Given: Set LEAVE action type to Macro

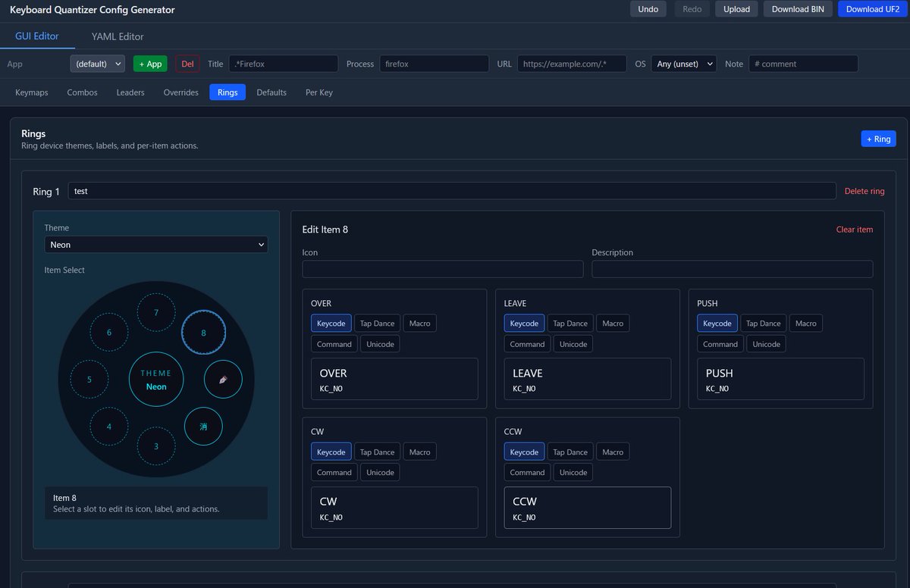Looking at the screenshot, I should [613, 324].
